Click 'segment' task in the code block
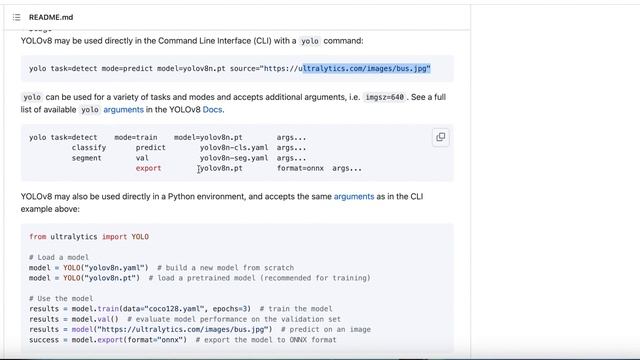The width and height of the screenshot is (640, 360). (x=87, y=158)
